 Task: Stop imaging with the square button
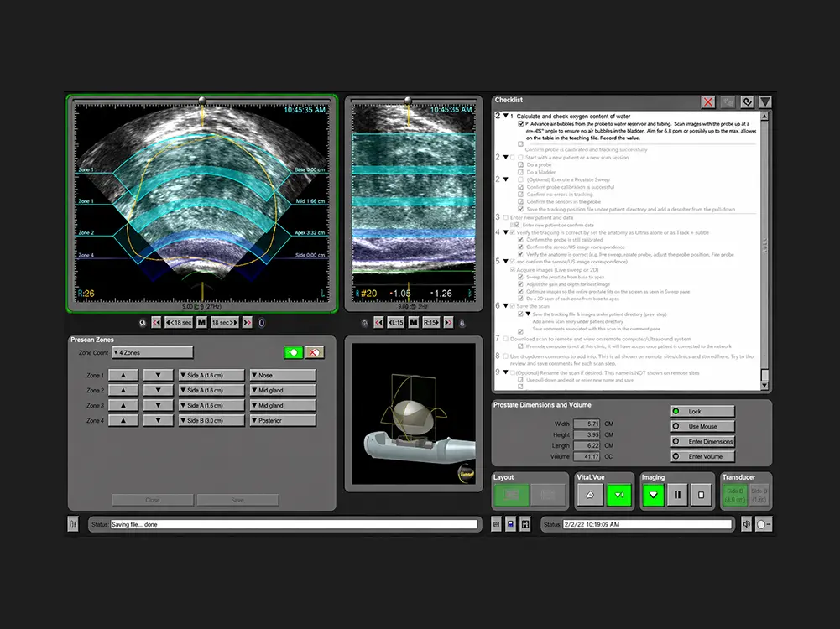[701, 495]
